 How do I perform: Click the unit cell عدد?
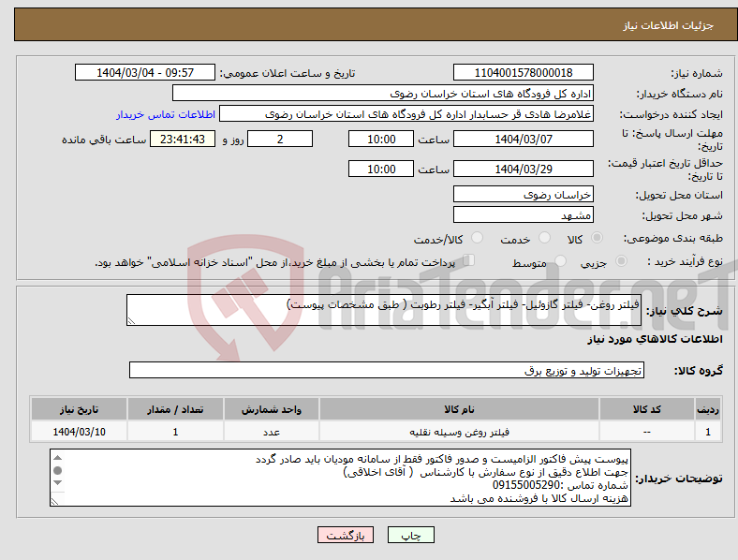(272, 432)
